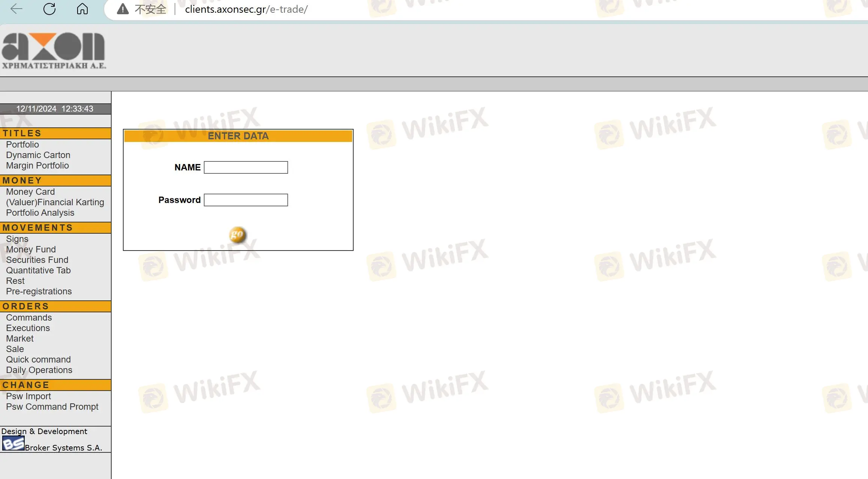This screenshot has width=868, height=479.
Task: Select the Commands menu item
Action: point(29,317)
